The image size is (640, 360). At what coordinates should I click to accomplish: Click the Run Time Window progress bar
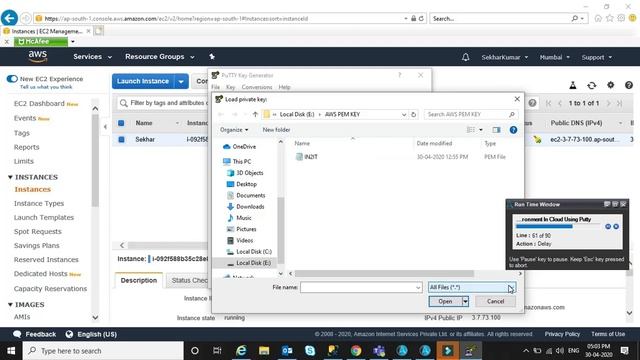(x=558, y=227)
